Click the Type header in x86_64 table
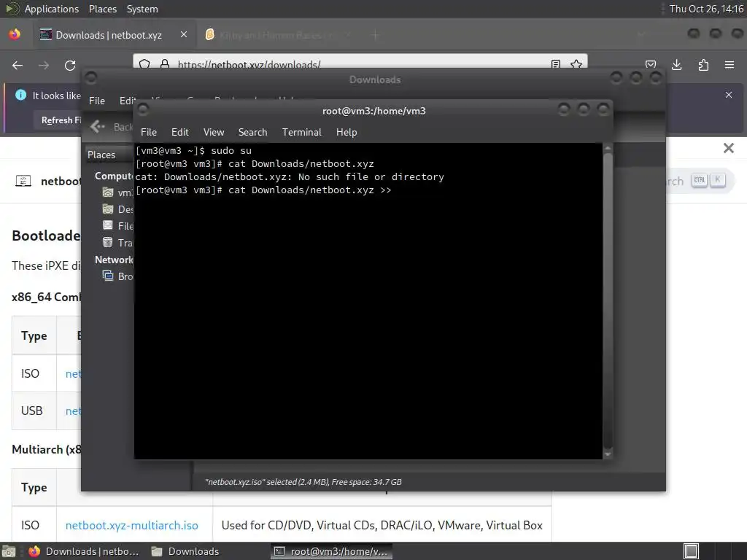This screenshot has height=560, width=747. tap(34, 335)
